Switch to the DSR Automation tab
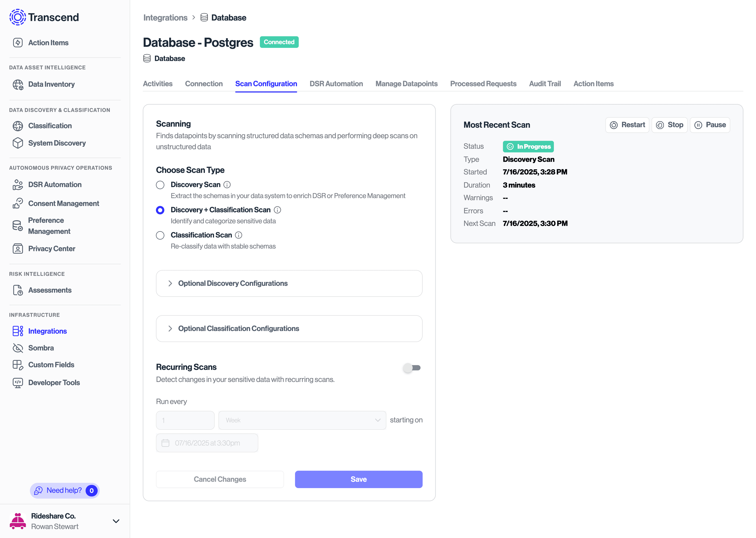 336,84
